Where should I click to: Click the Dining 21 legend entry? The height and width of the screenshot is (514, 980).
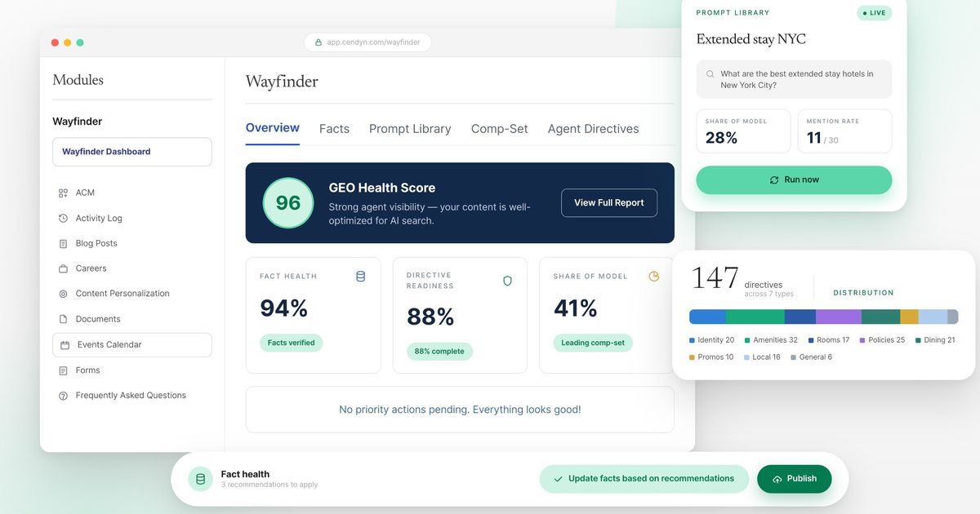(x=936, y=340)
